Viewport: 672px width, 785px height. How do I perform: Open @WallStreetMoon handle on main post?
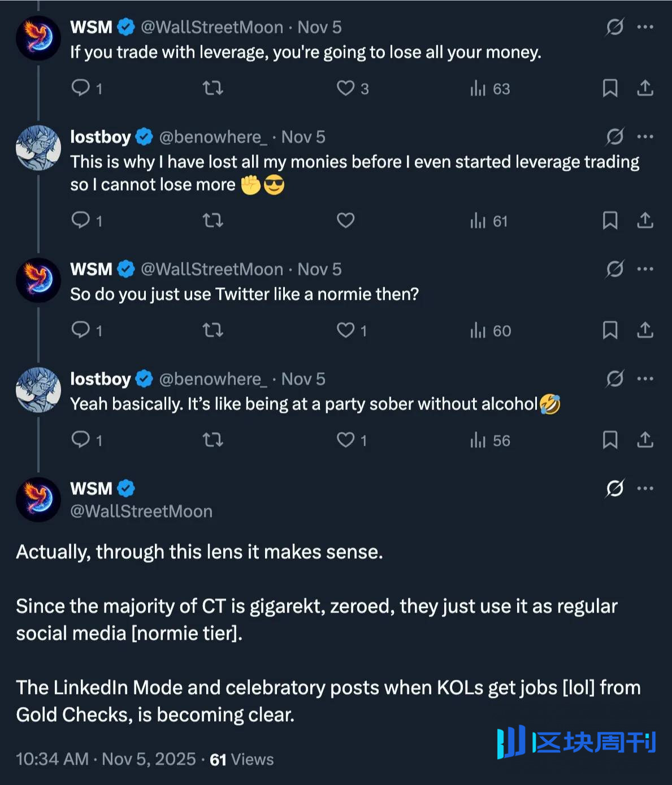pos(141,511)
